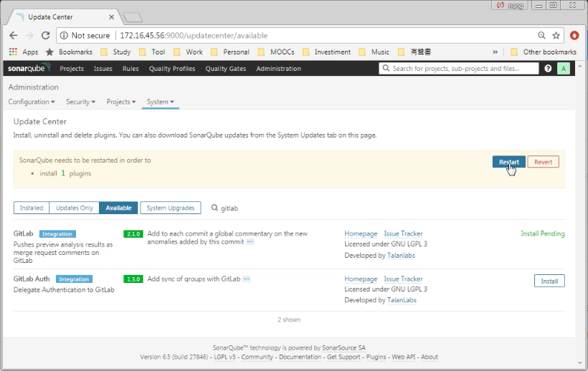Open the Configuration dropdown

[x=32, y=102]
